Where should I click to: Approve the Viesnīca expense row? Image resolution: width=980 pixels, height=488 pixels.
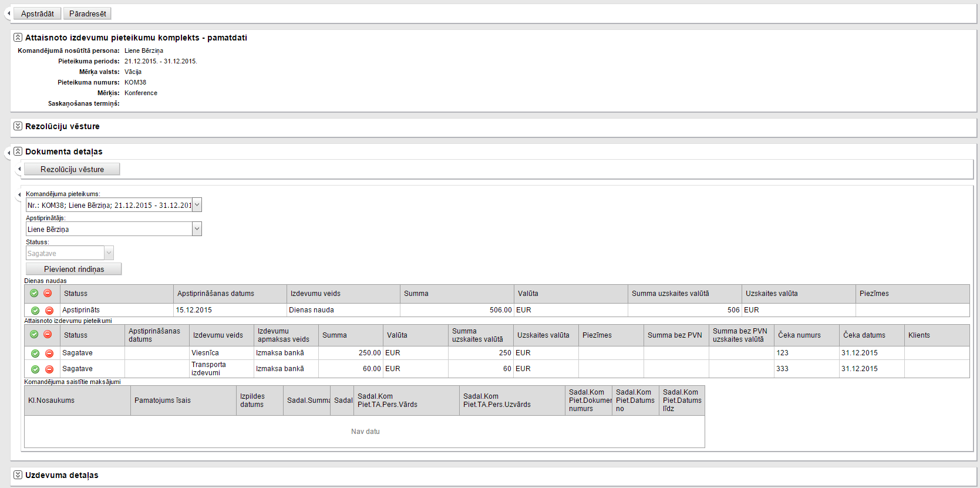(35, 354)
